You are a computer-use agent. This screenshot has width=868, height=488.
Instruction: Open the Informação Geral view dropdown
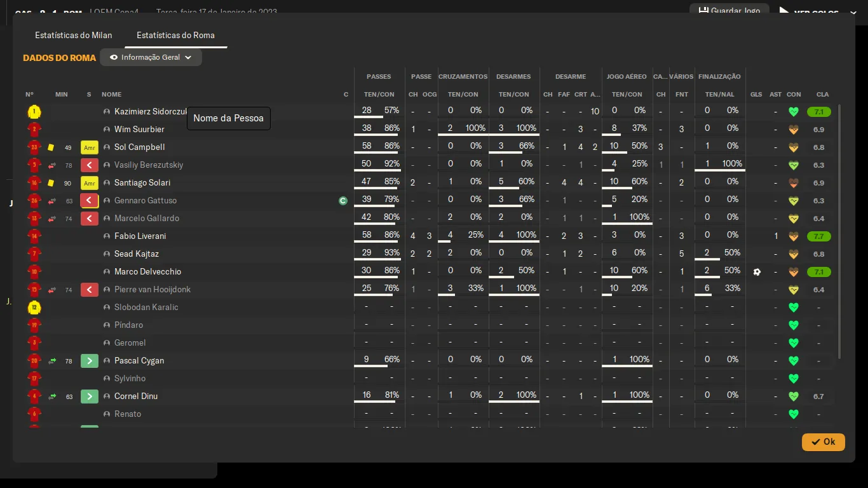coord(151,57)
